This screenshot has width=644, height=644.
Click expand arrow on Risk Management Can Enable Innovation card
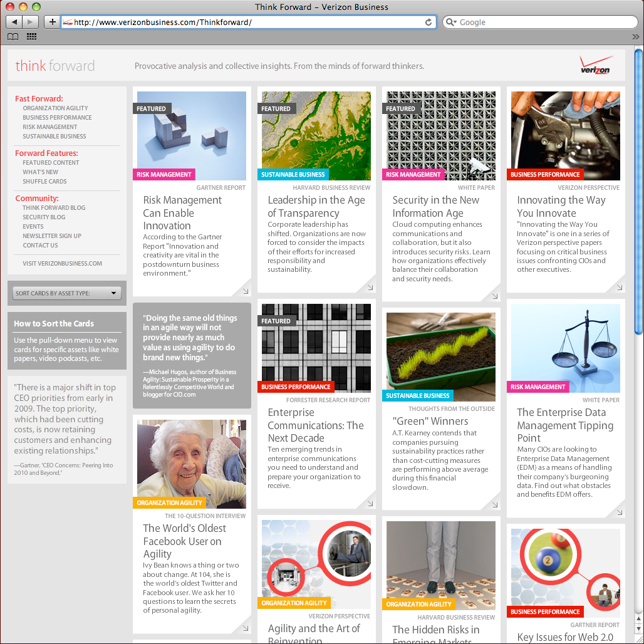click(246, 291)
